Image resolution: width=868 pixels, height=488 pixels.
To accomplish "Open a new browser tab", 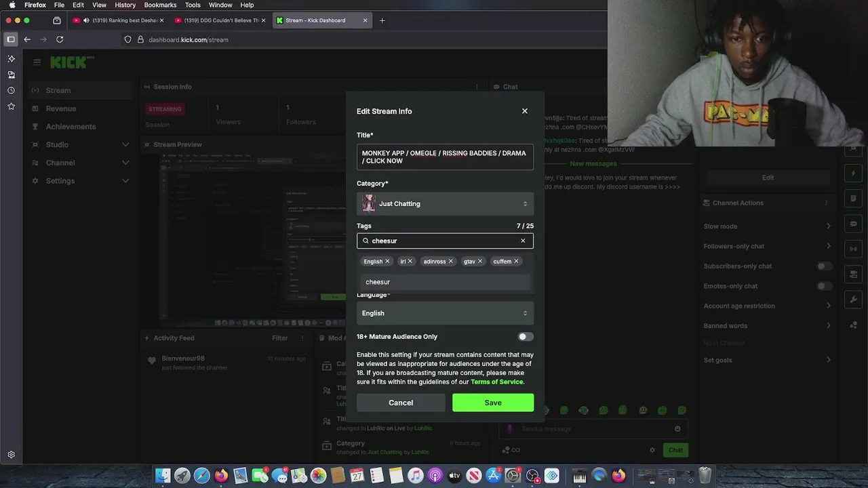I will click(382, 20).
